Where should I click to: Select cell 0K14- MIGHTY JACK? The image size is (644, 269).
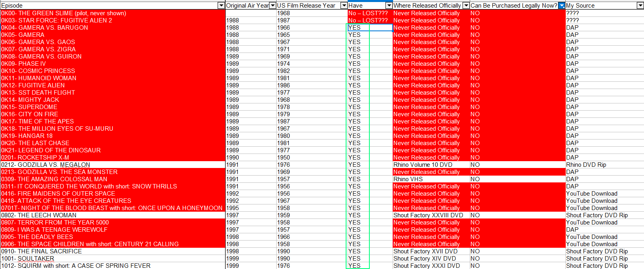(x=113, y=100)
